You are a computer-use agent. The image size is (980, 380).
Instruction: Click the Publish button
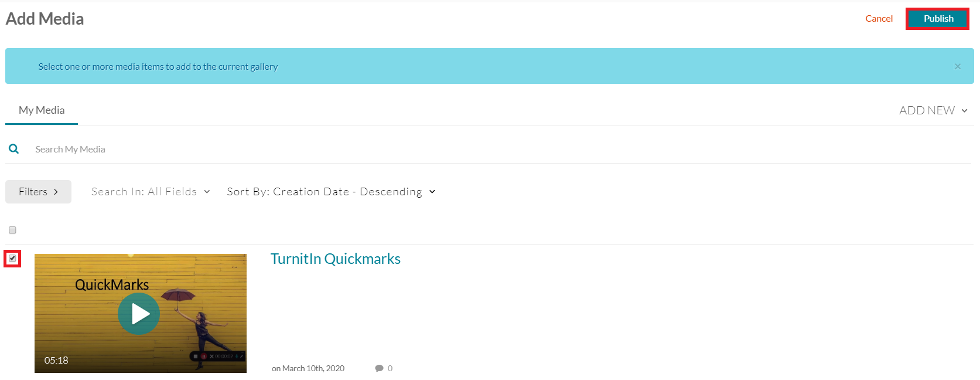[x=937, y=19]
